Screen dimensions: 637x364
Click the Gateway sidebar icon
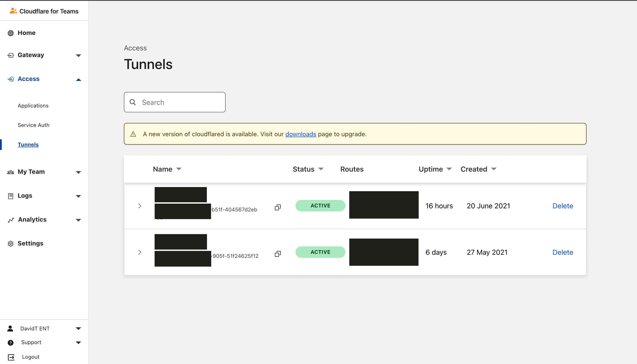pos(10,55)
